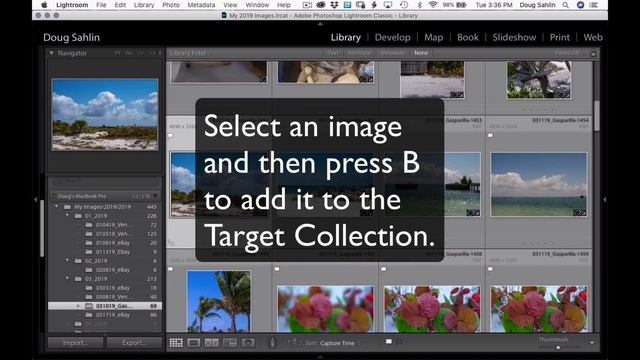The width and height of the screenshot is (640, 360).
Task: Click the Wi-Fi status icon
Action: pos(433,5)
